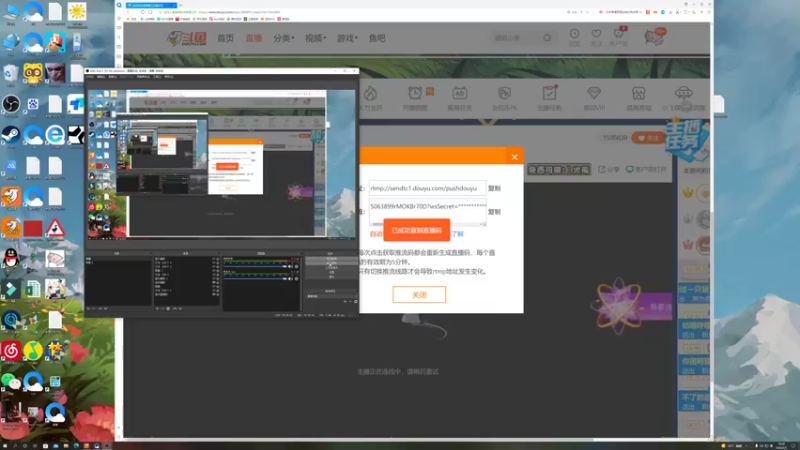
Task: Click the OBS preview canvas
Action: 221,163
